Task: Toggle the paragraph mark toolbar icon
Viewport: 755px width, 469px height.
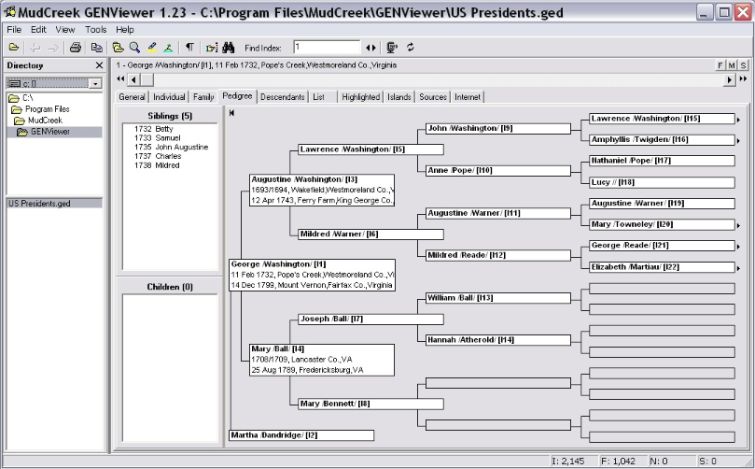Action: pyautogui.click(x=190, y=47)
